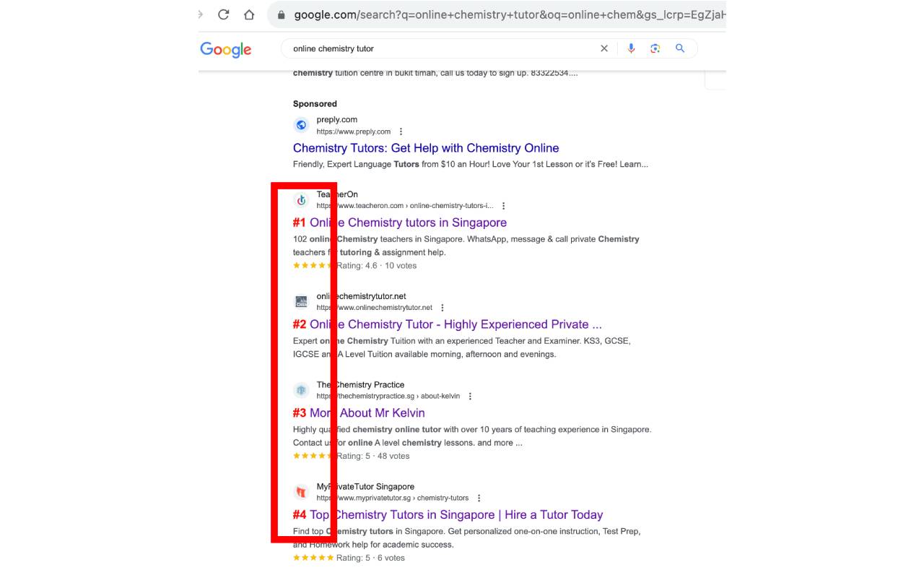Open three-dot menu on the Mr Kelvin result
This screenshot has height=578, width=924.
pos(470,396)
